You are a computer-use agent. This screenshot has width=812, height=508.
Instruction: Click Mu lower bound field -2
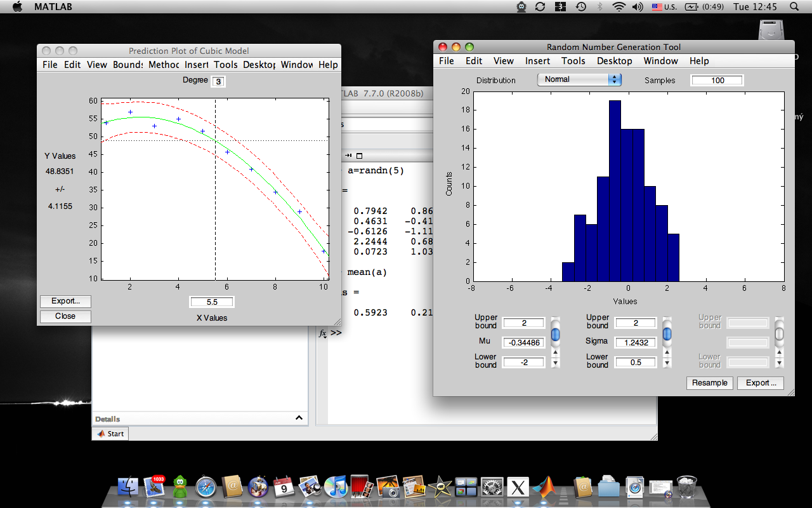tap(524, 363)
